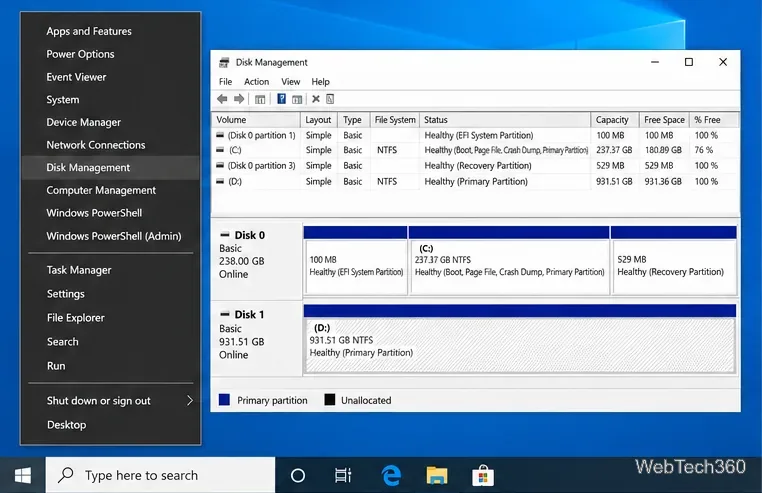This screenshot has width=762, height=493.
Task: Click the black Unallocated legend swatch
Action: pos(329,400)
